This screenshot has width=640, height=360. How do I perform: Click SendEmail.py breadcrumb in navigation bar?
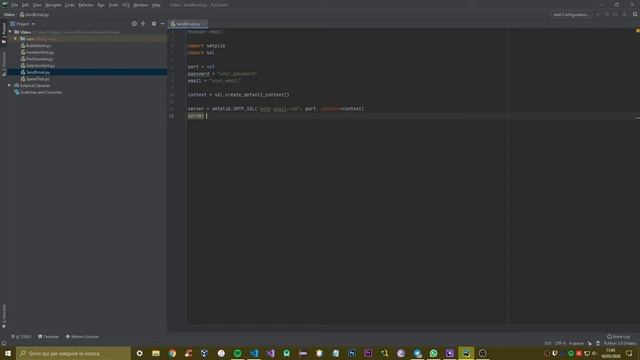tap(35, 14)
